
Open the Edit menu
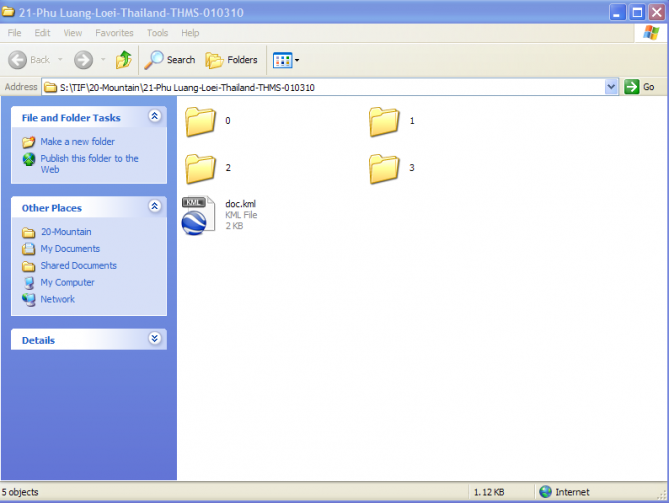tap(42, 33)
